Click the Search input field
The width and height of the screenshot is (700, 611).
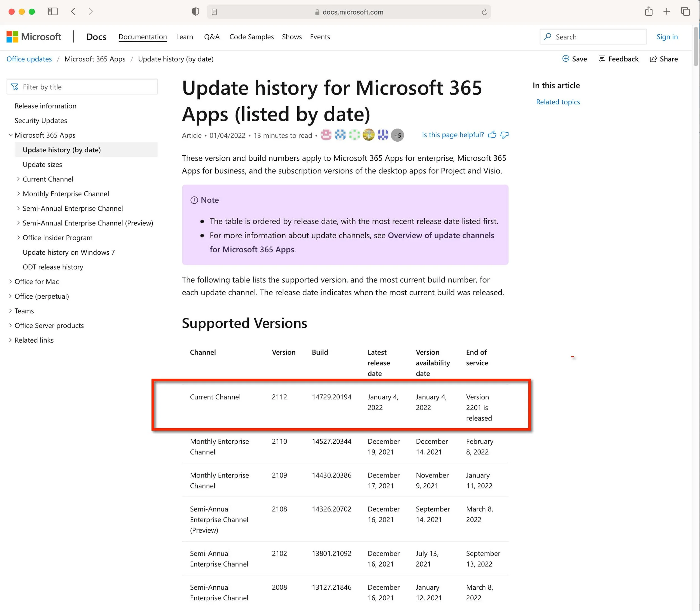click(593, 37)
